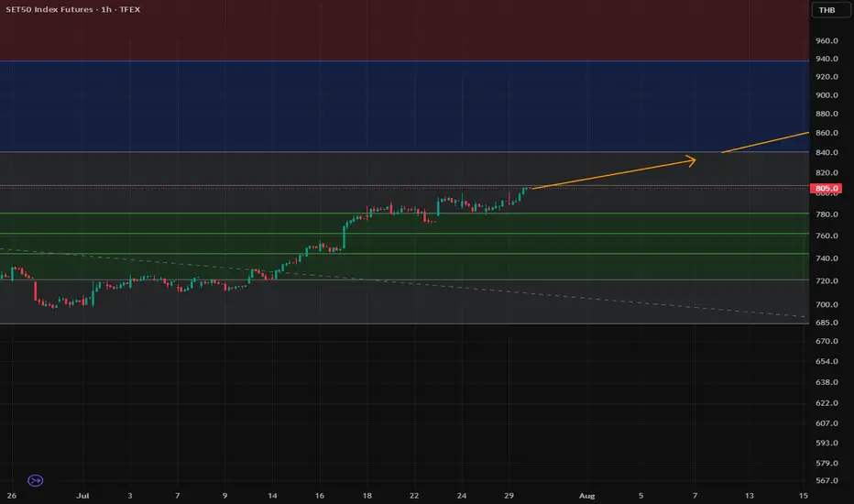Click the 15 date label on time axis
Viewport: 854px width, 504px height.
pos(804,496)
